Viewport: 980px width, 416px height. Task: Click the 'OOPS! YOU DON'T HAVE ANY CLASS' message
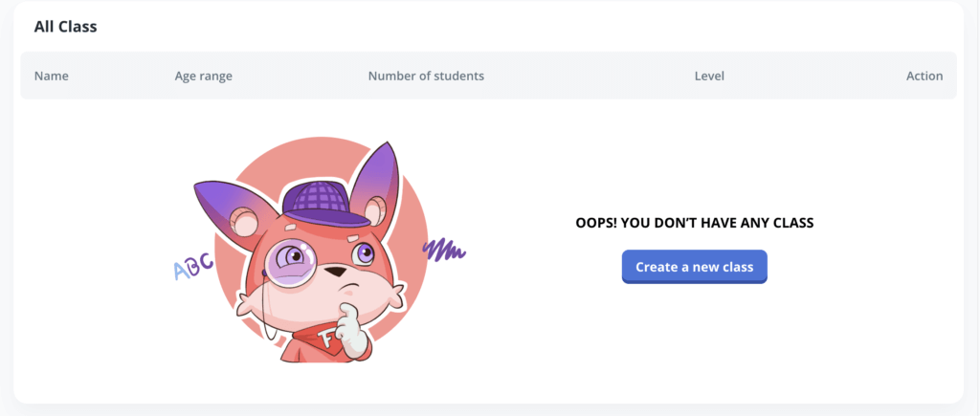(694, 223)
